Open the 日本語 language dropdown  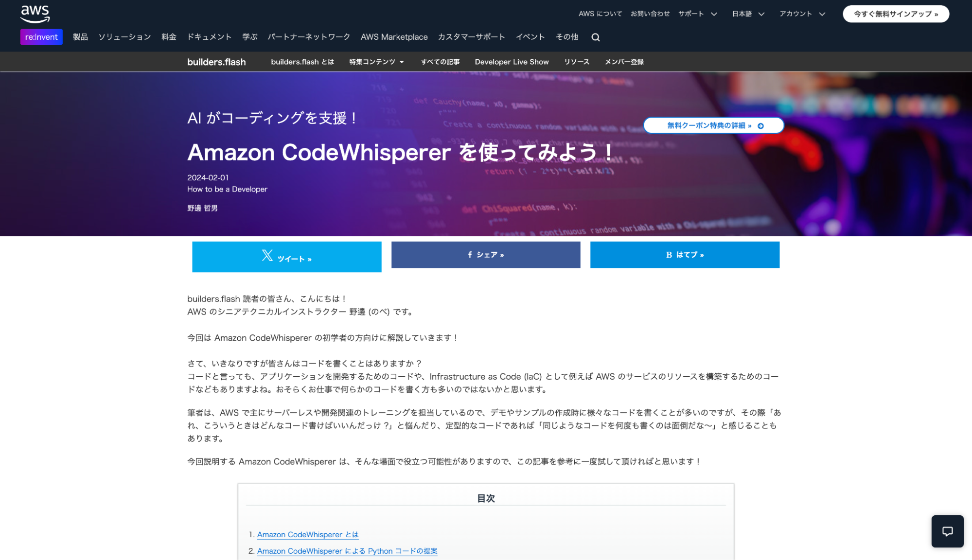coord(748,14)
